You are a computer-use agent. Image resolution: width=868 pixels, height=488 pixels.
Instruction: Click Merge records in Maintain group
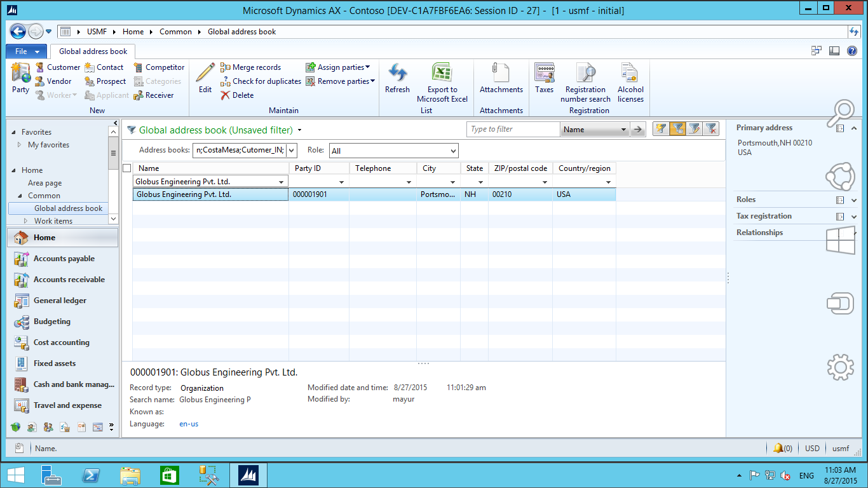[250, 67]
